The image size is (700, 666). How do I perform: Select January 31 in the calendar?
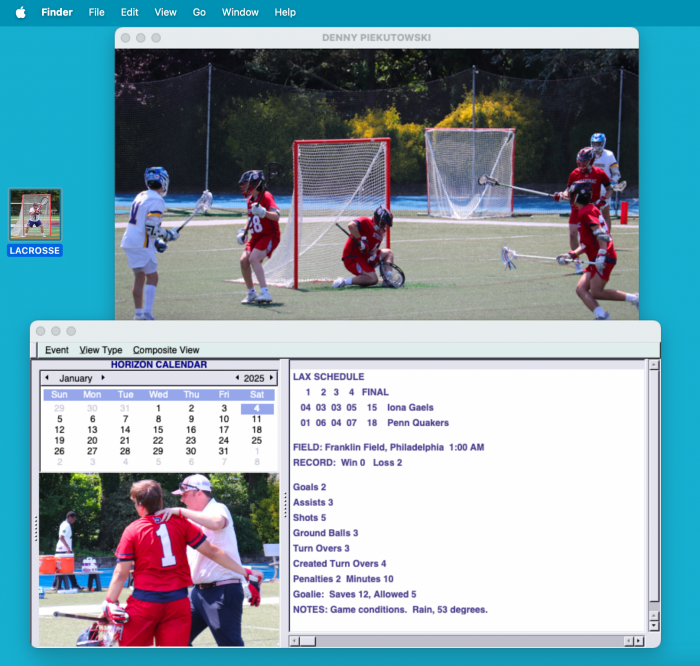tap(224, 451)
